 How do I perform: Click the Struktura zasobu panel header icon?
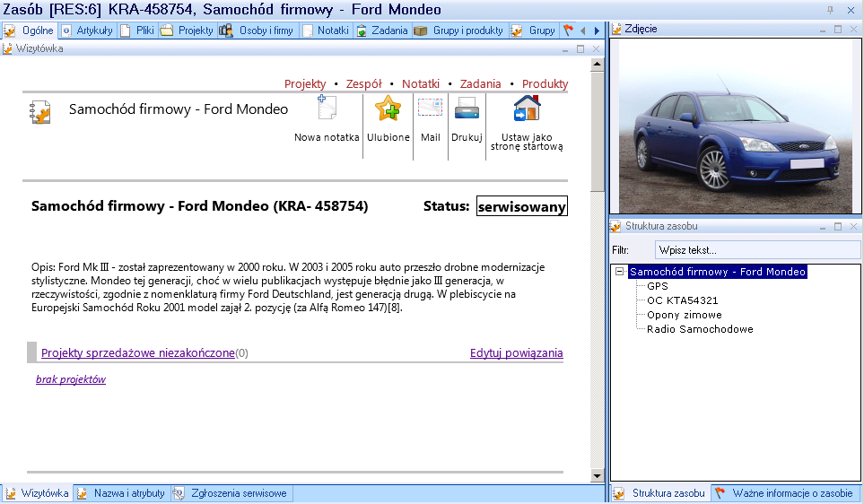tap(616, 226)
